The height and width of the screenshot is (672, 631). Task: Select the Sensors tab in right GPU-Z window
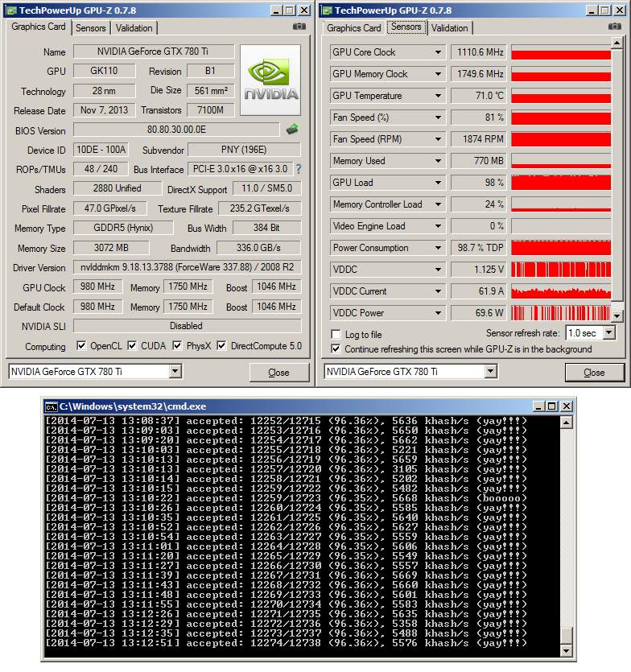pyautogui.click(x=406, y=27)
